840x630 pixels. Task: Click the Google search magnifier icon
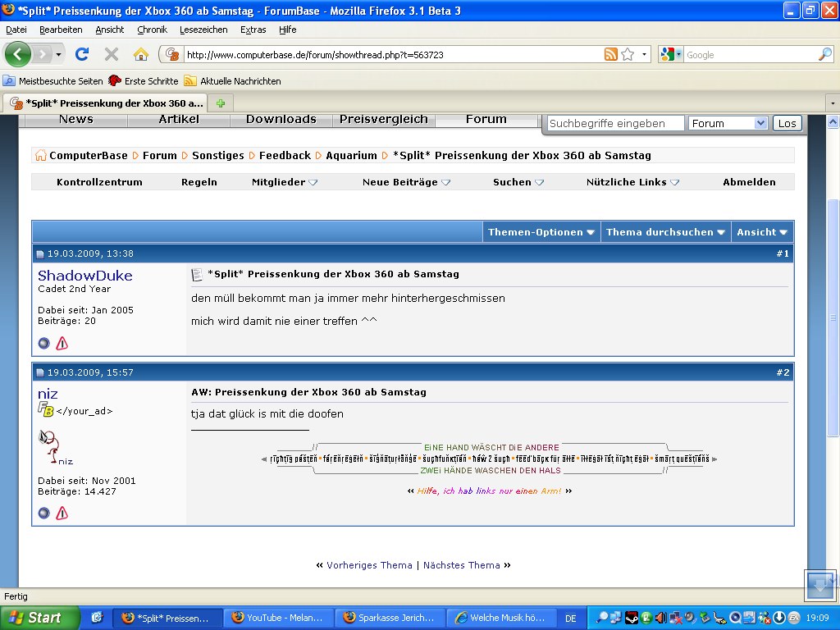(825, 54)
